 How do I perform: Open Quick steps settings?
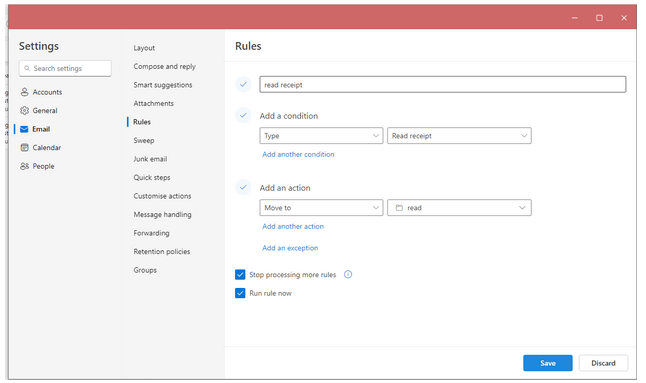[152, 177]
